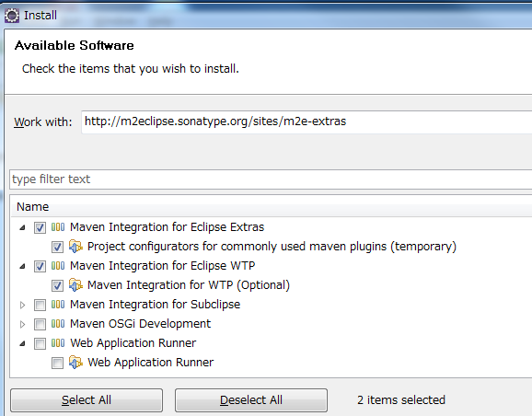Check the Maven Integration for Subclipse checkbox
This screenshot has width=532, height=416.
tap(40, 305)
